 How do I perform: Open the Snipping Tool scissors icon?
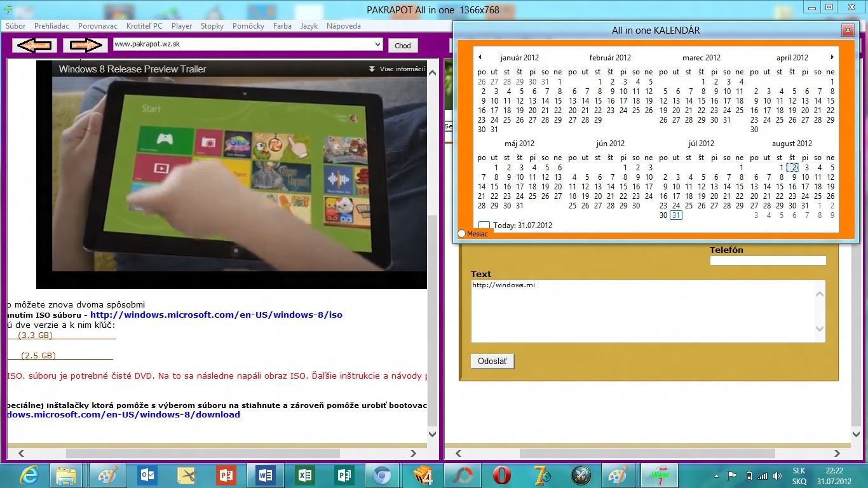tap(186, 475)
